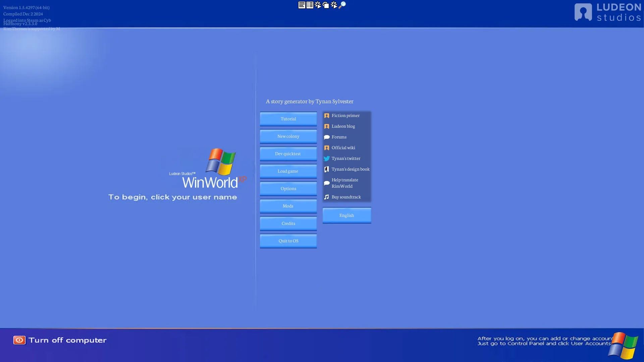Click Quit to OS
The width and height of the screenshot is (644, 362).
pos(288,241)
